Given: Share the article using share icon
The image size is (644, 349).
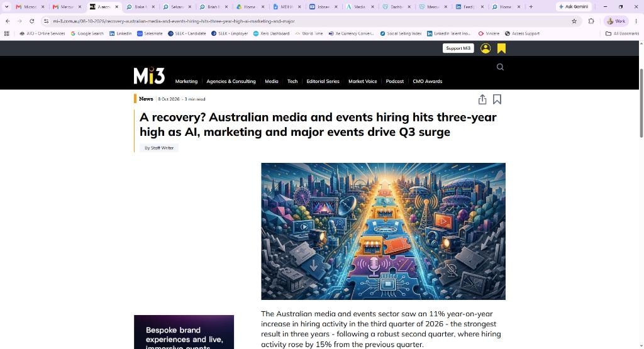Looking at the screenshot, I should tap(482, 99).
